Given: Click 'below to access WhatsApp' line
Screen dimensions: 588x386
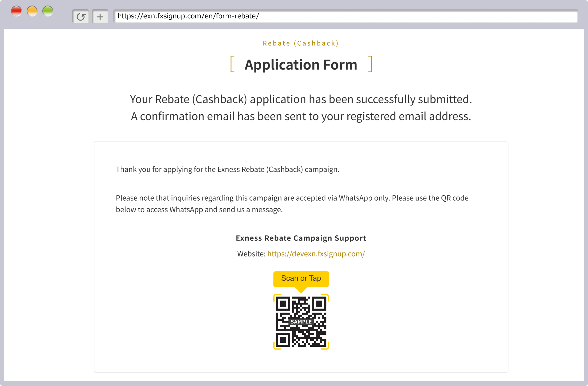Looking at the screenshot, I should (199, 210).
